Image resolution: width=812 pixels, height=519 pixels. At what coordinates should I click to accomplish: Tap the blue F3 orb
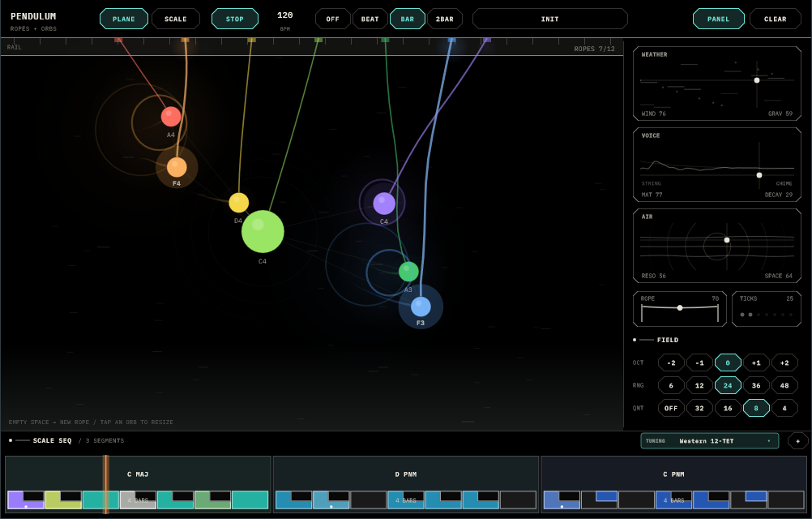pyautogui.click(x=421, y=307)
